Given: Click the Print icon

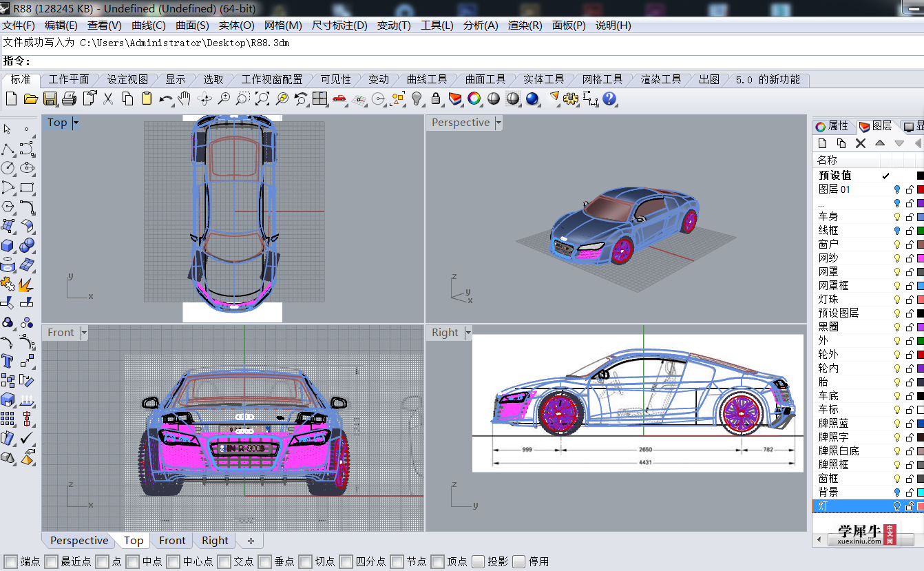Looking at the screenshot, I should tap(69, 98).
